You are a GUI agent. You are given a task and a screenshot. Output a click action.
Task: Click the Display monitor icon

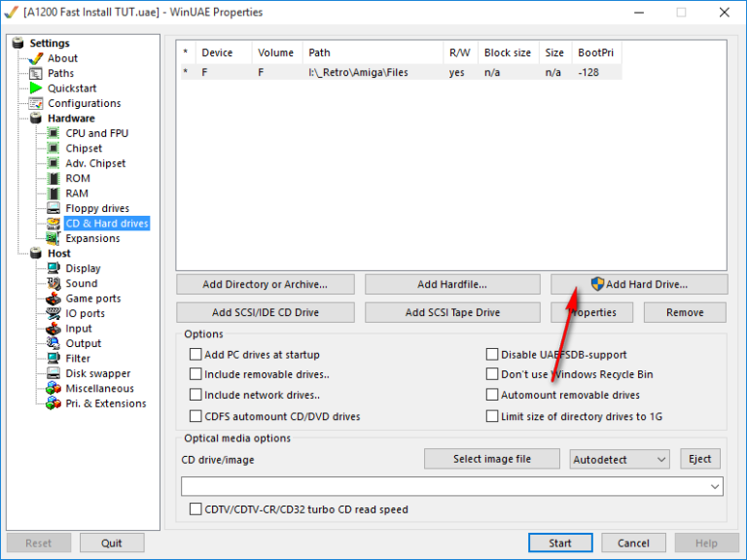[53, 268]
